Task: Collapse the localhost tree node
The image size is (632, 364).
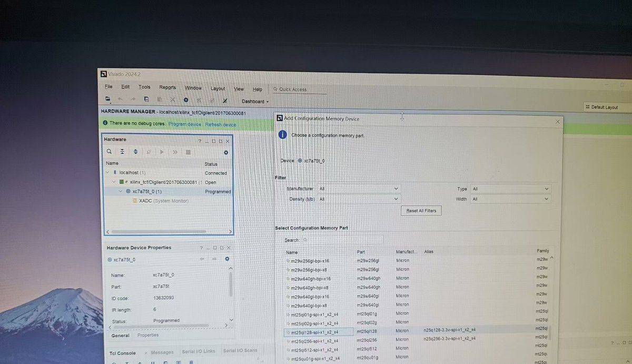Action: click(x=107, y=172)
